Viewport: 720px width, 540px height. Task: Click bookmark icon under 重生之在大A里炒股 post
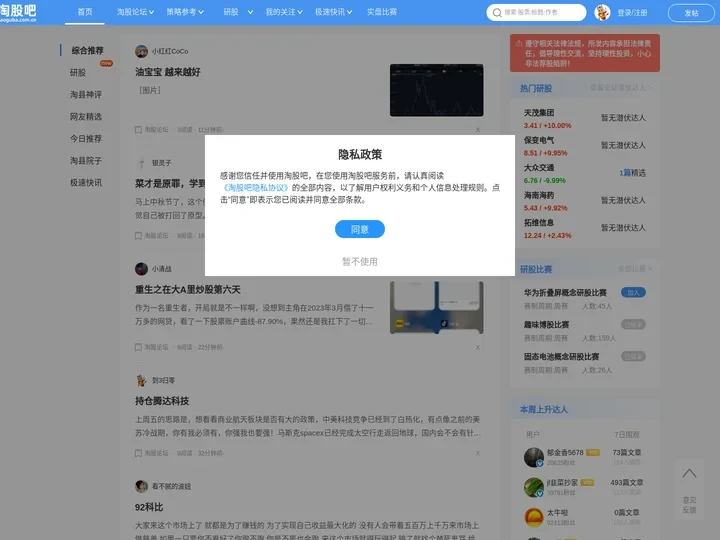pos(138,347)
